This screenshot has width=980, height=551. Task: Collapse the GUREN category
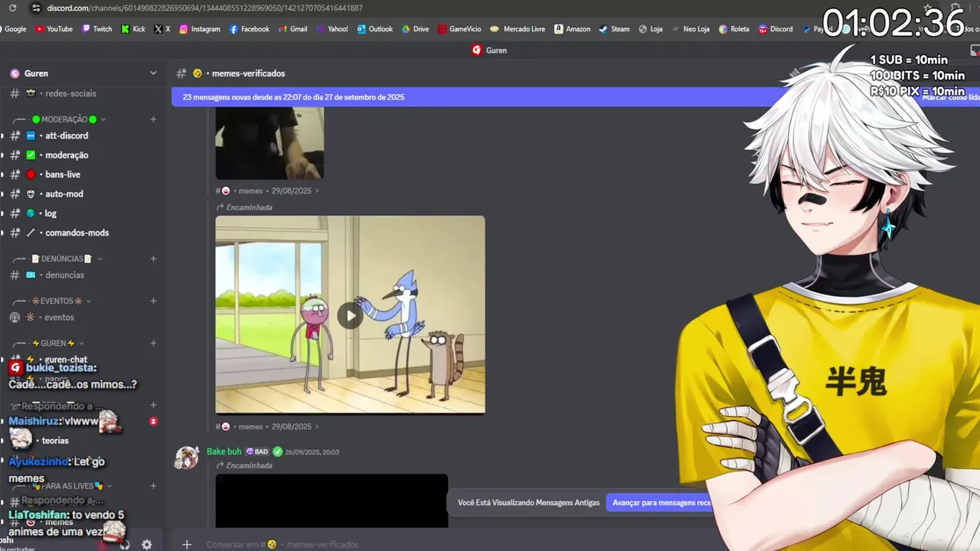pos(58,343)
